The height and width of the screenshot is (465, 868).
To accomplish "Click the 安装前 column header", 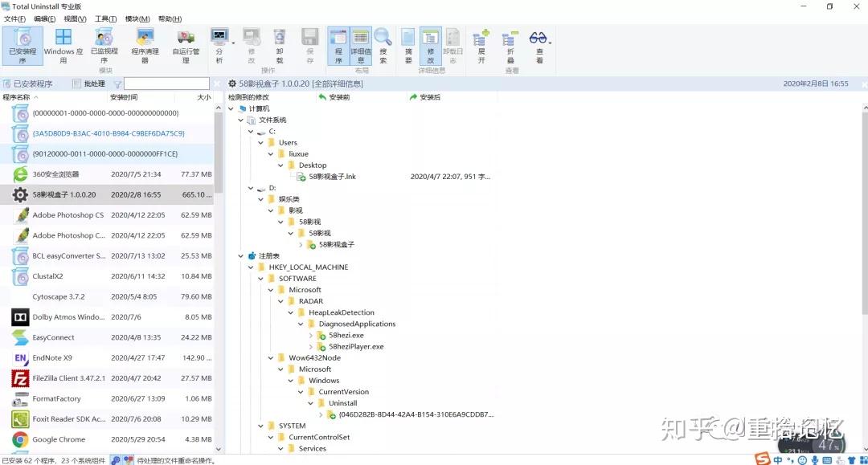I will coord(360,97).
